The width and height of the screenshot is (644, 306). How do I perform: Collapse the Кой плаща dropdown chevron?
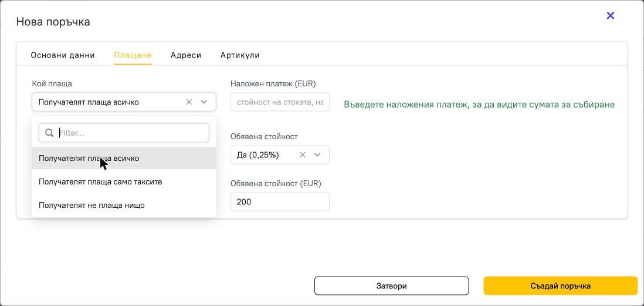tap(204, 102)
